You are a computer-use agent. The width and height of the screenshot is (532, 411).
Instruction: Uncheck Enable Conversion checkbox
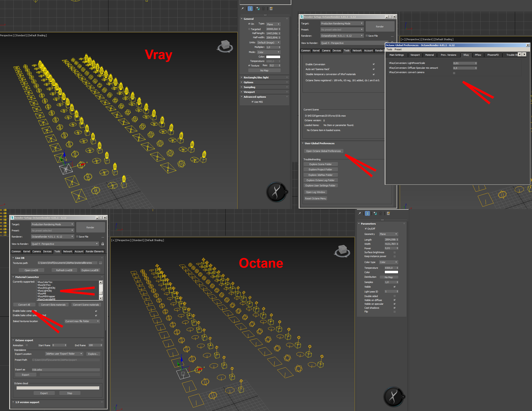tap(374, 64)
